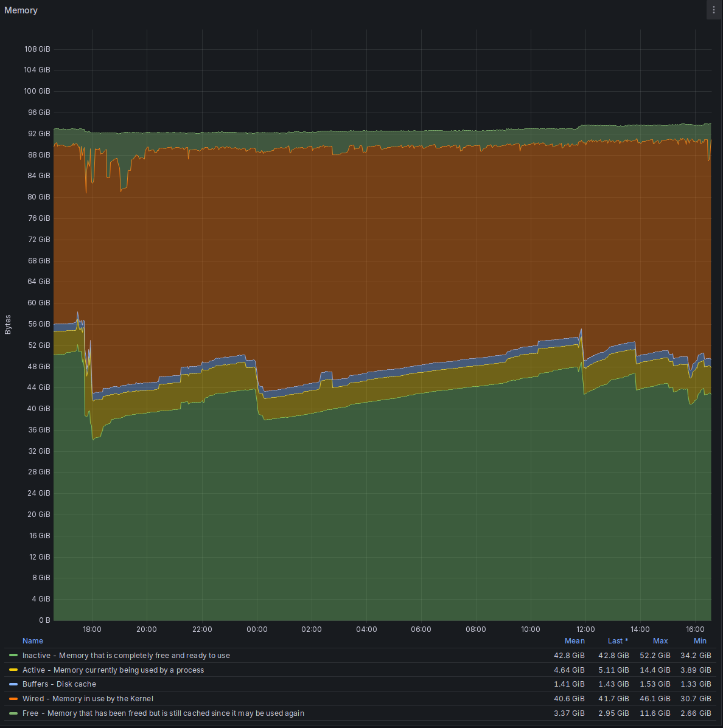Click the Buffers series blue color swatch
The height and width of the screenshot is (728, 723).
click(x=13, y=684)
